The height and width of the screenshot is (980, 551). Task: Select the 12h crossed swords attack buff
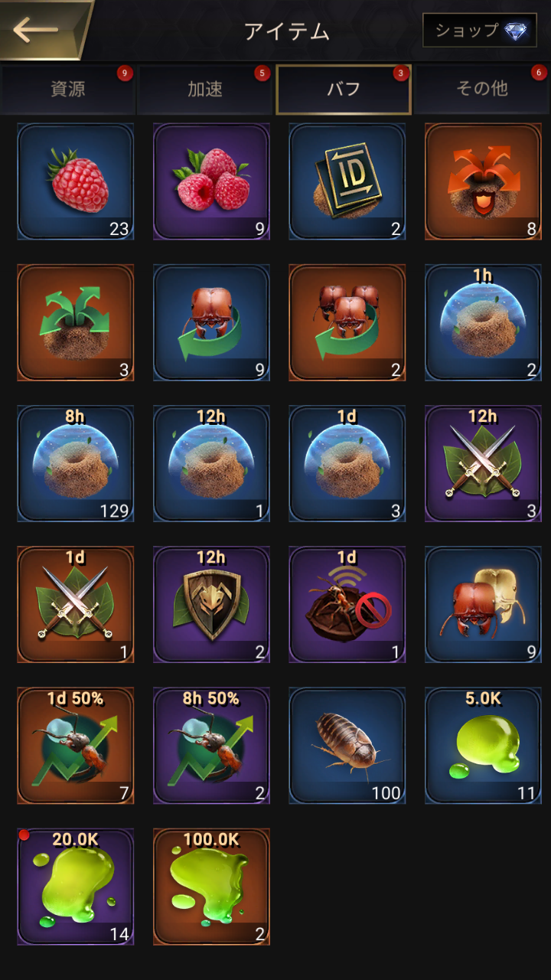click(484, 464)
